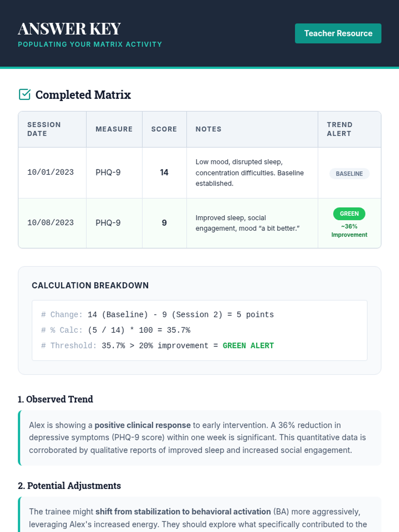Click the Trend Alert column header
The image size is (399, 532).
tap(349, 129)
